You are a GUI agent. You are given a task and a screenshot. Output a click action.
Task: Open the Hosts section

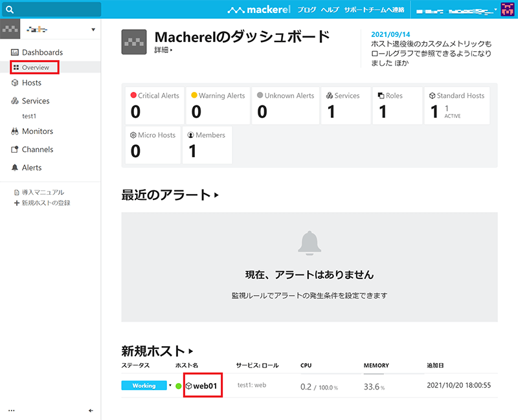31,83
